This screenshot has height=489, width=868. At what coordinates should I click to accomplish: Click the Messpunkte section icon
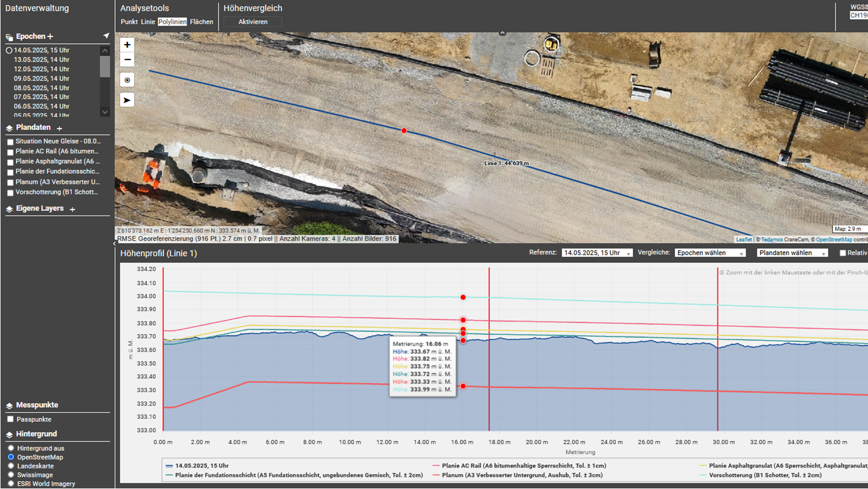[x=9, y=405]
